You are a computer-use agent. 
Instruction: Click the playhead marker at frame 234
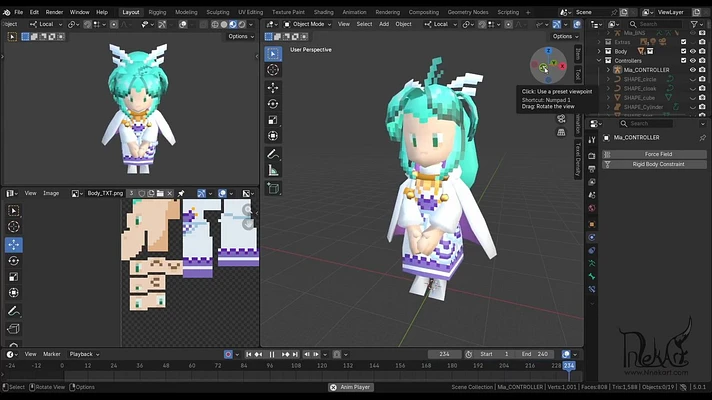(569, 365)
